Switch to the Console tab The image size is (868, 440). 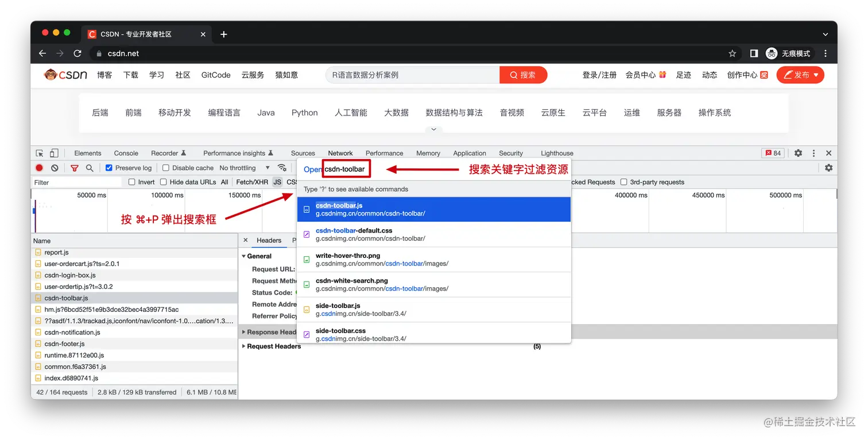(x=126, y=153)
